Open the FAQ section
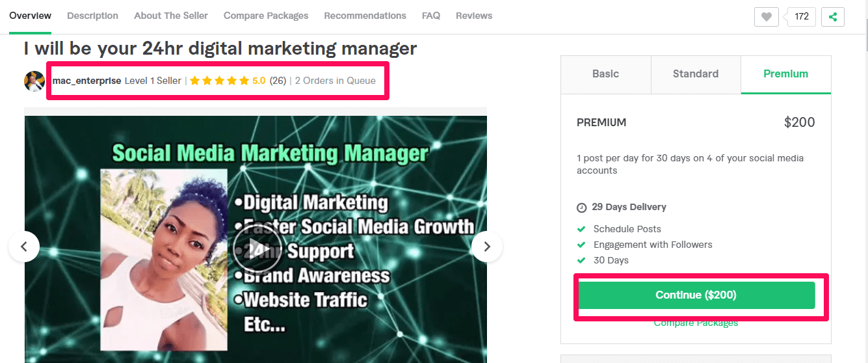The width and height of the screenshot is (868, 363). tap(430, 16)
